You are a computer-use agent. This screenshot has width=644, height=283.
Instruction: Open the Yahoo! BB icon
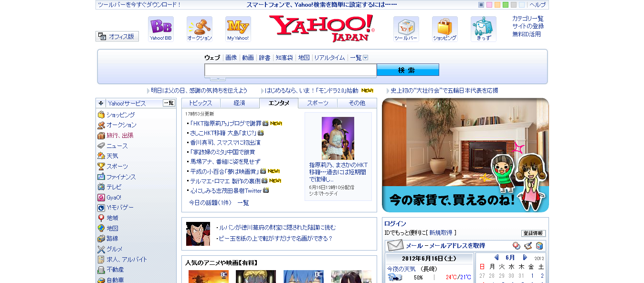161,29
